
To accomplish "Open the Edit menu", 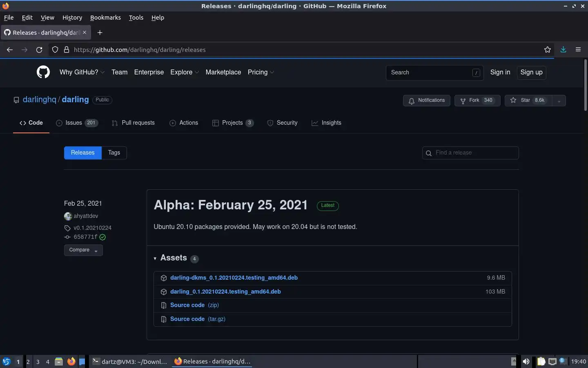I will click(27, 18).
